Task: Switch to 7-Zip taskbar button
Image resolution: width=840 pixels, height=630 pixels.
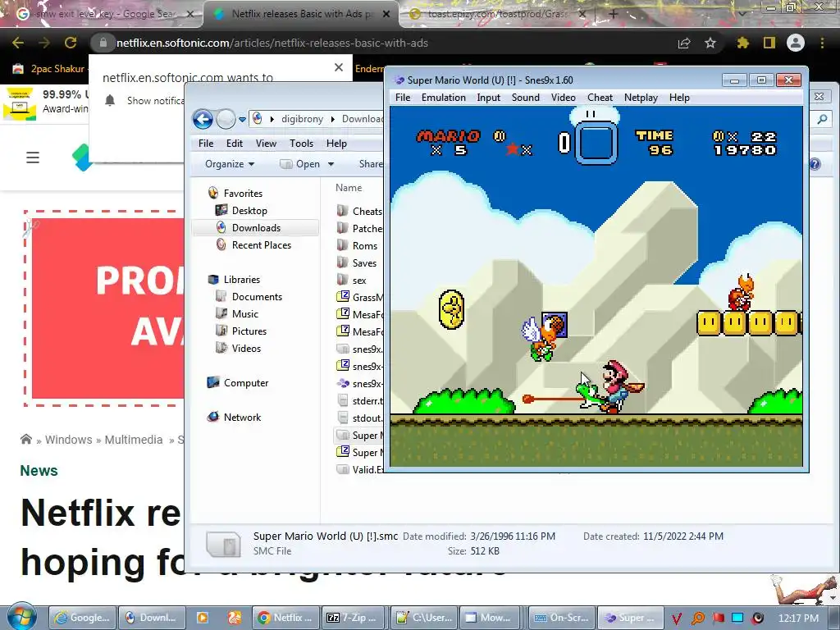Action: [x=354, y=618]
